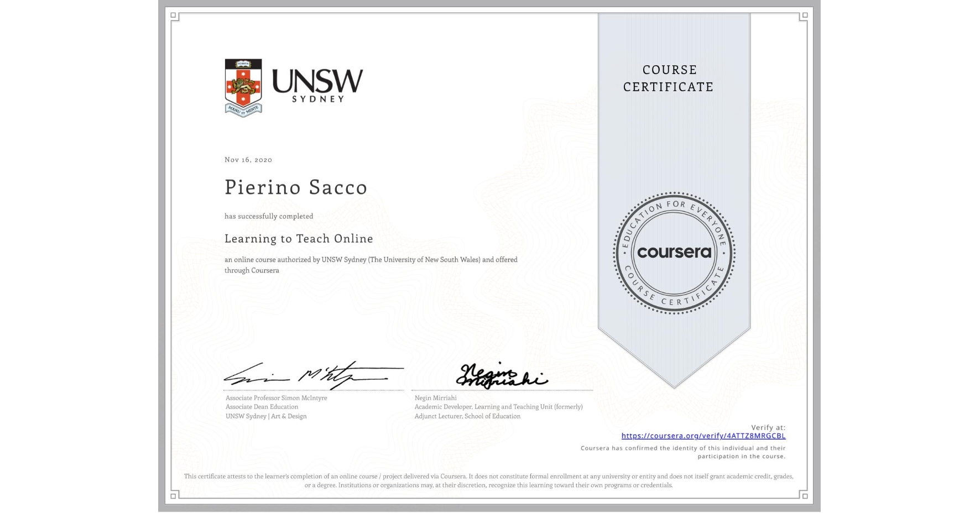Select the name Pierino Sacco
The image size is (980, 513).
pos(296,187)
